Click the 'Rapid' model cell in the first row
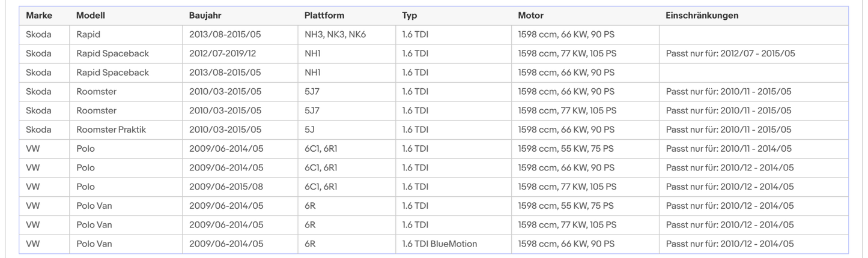Viewport: 868px width, 258px height. pyautogui.click(x=88, y=35)
